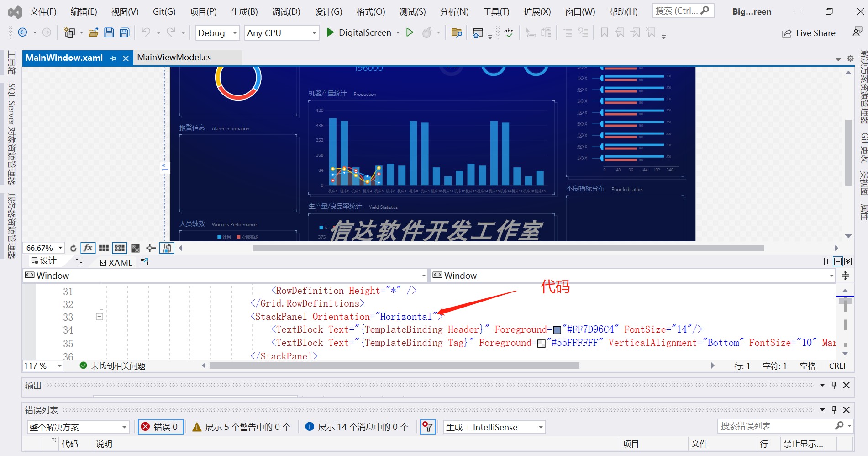Screen dimensions: 868x456
Task: Refresh the designer view with the circular arrow icon
Action: click(x=73, y=248)
